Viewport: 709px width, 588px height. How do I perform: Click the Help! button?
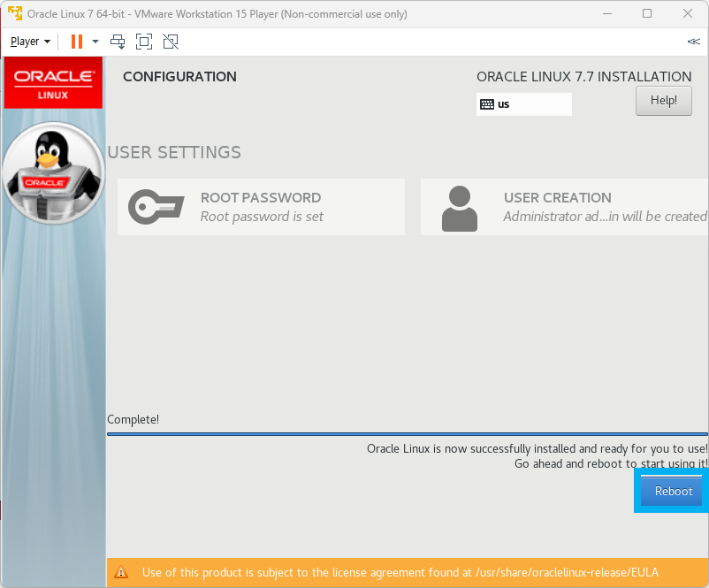(x=663, y=101)
